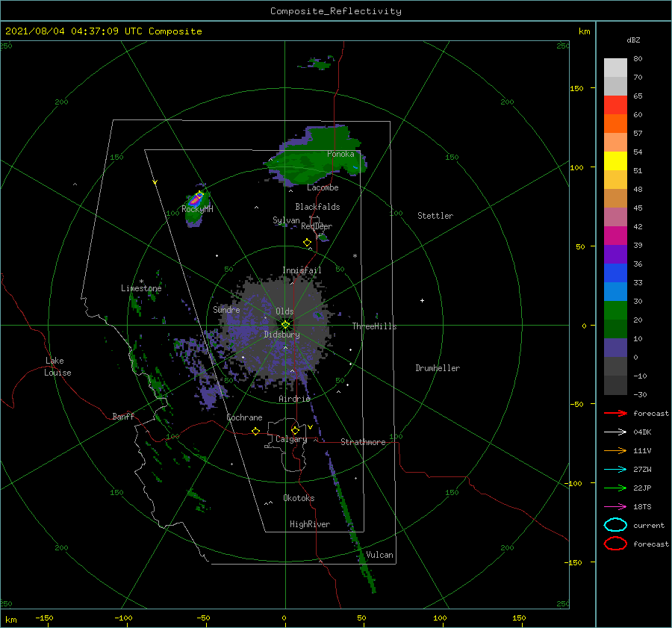Click the ThreeHills city label
Image resolution: width=672 pixels, height=628 pixels.
374,326
